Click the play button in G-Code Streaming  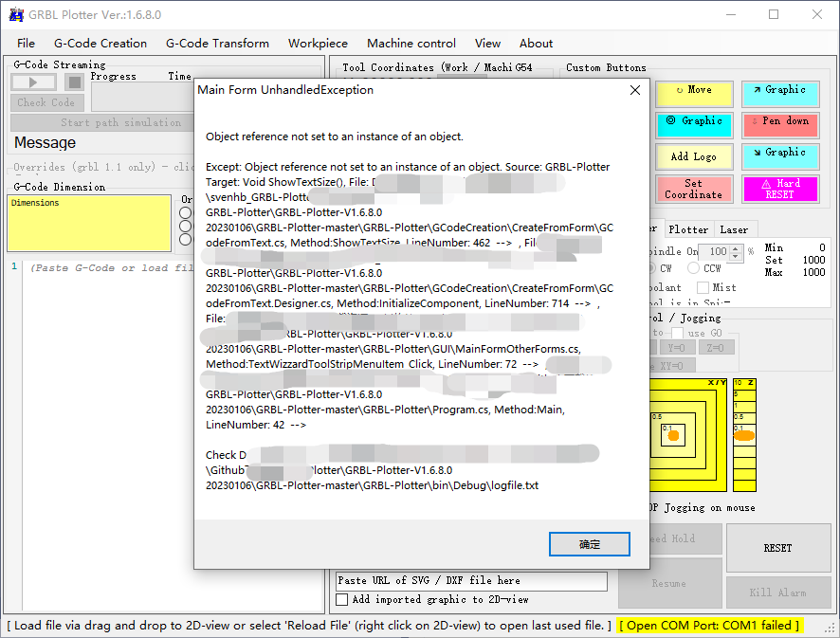34,82
